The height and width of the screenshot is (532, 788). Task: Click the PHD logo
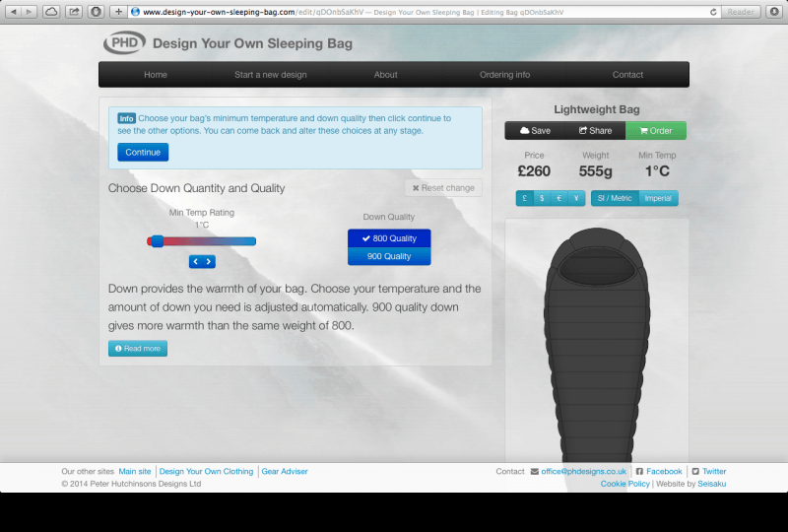125,43
